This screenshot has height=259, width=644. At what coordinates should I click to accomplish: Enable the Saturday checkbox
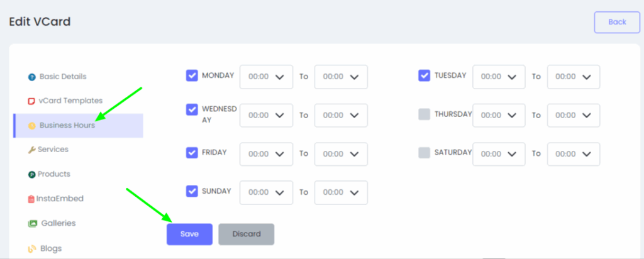pyautogui.click(x=425, y=153)
